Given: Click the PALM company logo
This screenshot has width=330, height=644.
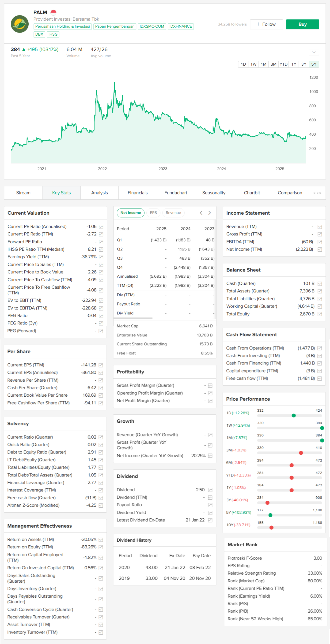Looking at the screenshot, I should [19, 24].
